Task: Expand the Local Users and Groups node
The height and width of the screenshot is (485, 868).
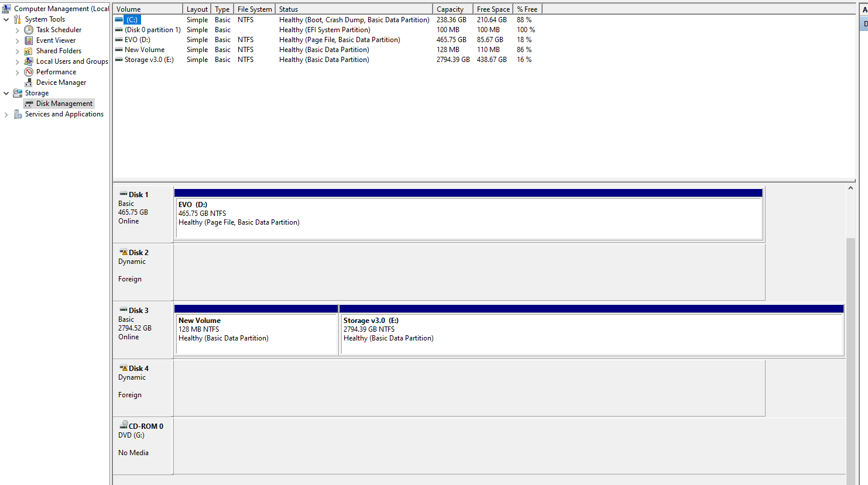Action: [x=17, y=61]
